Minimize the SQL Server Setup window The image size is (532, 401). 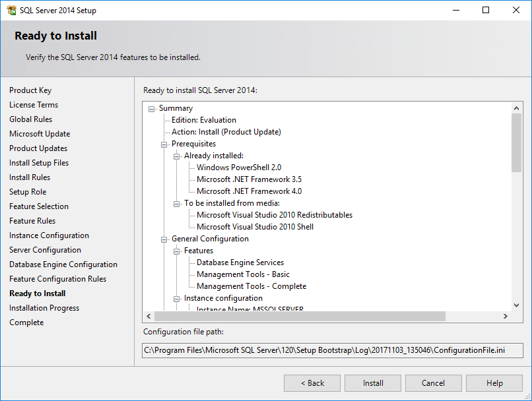(x=456, y=10)
